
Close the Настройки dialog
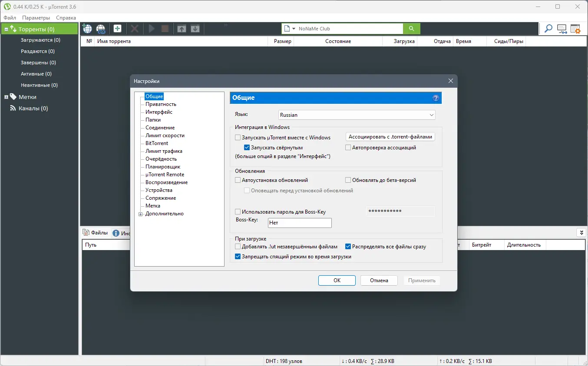(451, 81)
